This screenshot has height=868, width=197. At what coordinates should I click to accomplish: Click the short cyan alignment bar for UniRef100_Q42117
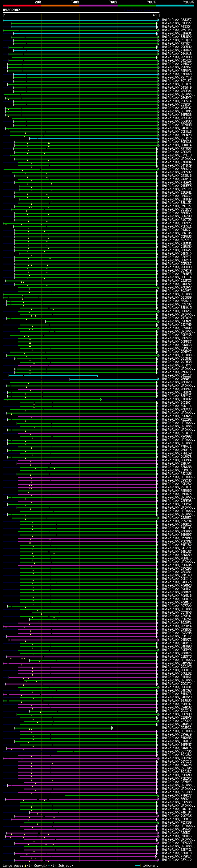[x=53, y=376]
